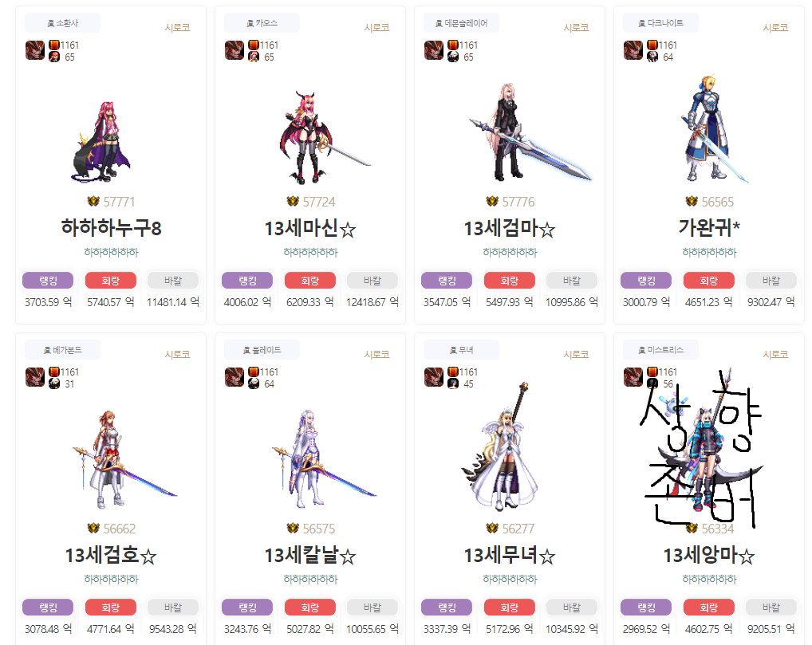Viewport: 812px width, 645px height.
Task: Open the 13세무녀☆ character name link
Action: click(x=510, y=556)
